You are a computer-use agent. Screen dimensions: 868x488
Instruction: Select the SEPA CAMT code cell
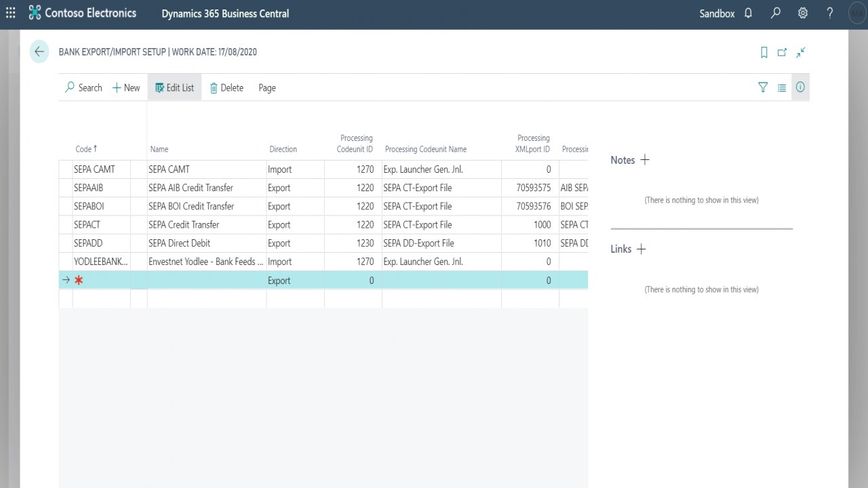[102, 169]
